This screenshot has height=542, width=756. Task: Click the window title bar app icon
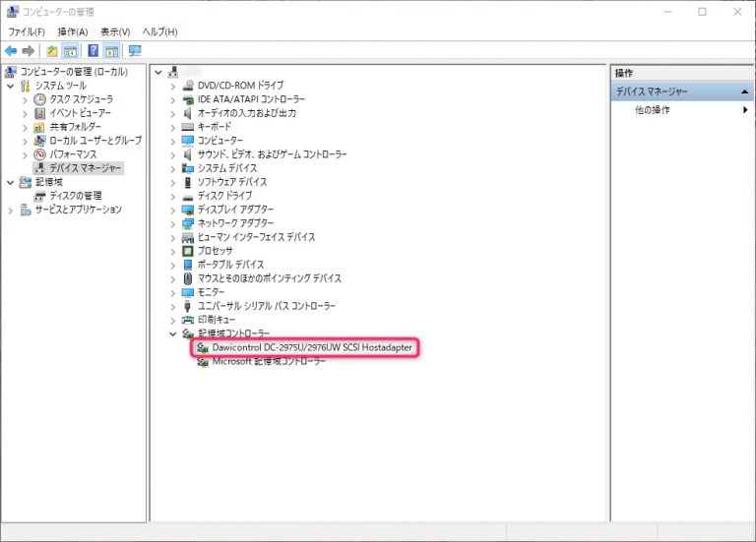13,12
